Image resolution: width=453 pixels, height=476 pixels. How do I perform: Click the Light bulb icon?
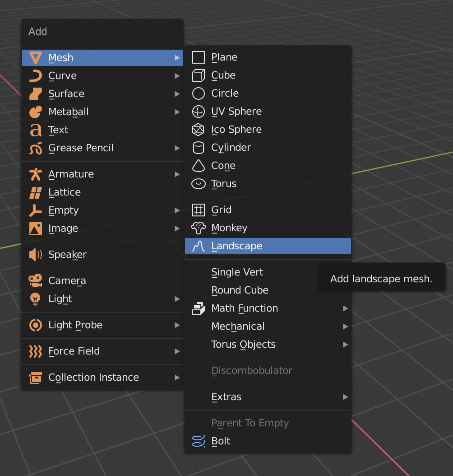(35, 299)
